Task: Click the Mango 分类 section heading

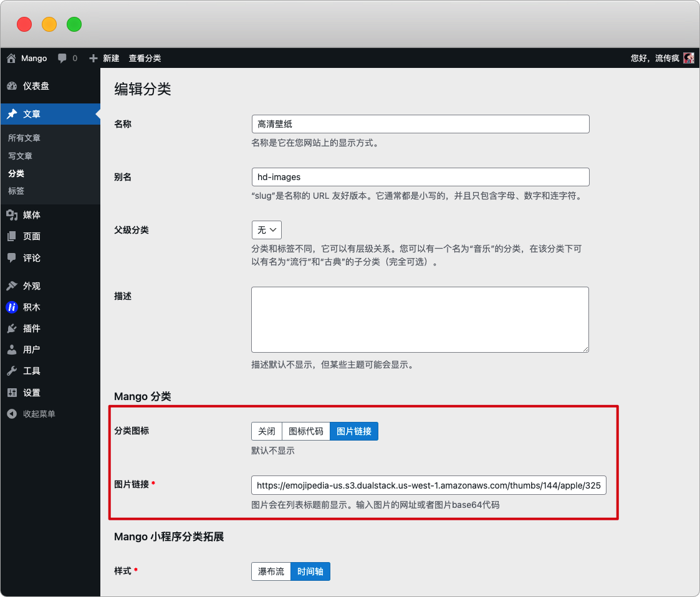Action: tap(142, 396)
